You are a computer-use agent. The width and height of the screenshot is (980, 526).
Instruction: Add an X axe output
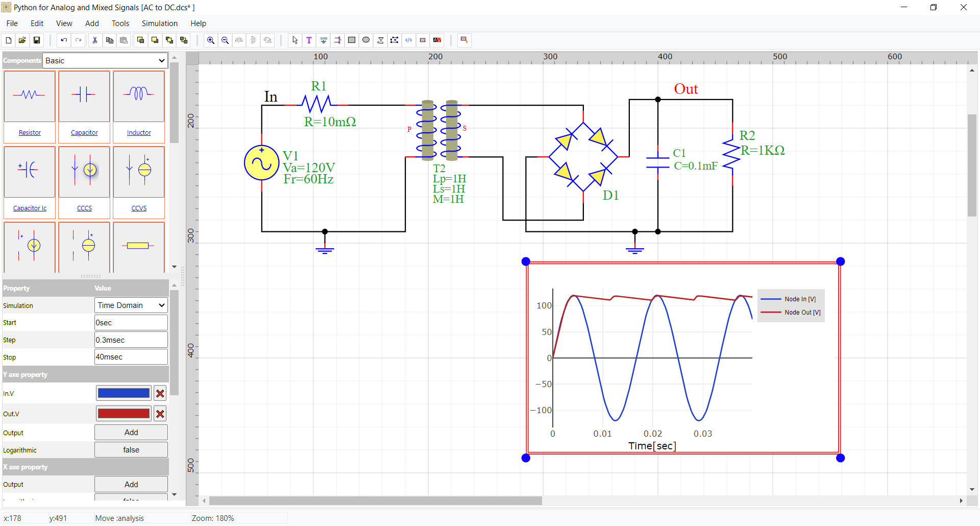[131, 485]
